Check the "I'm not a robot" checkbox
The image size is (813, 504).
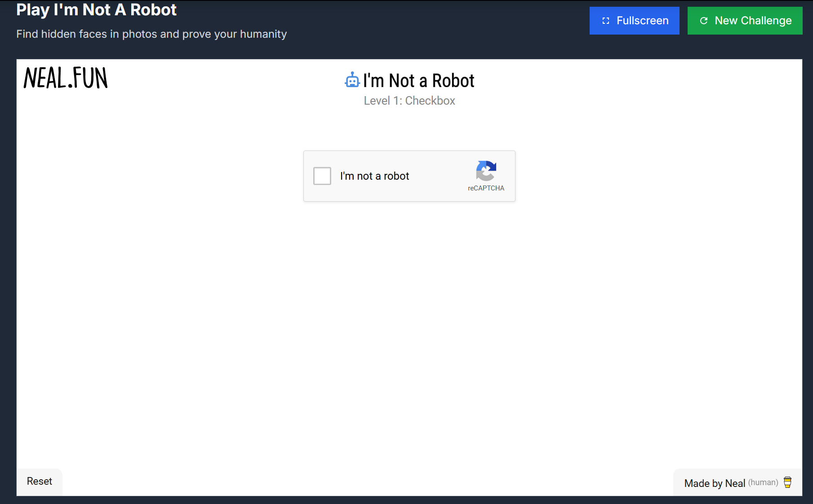[322, 176]
